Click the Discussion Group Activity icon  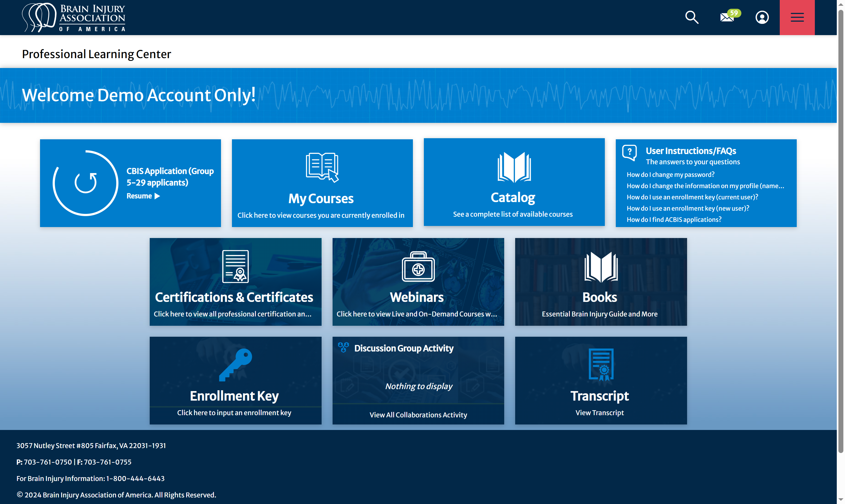(343, 347)
